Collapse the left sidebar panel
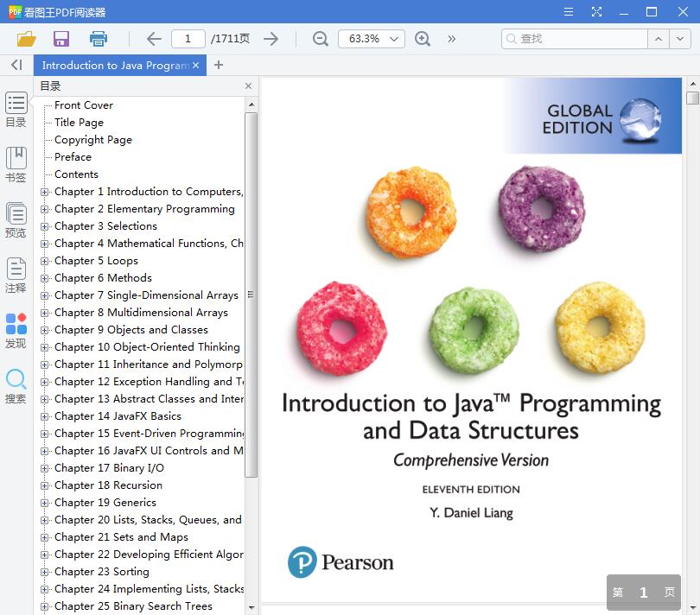Viewport: 700px width, 615px height. coord(16,65)
